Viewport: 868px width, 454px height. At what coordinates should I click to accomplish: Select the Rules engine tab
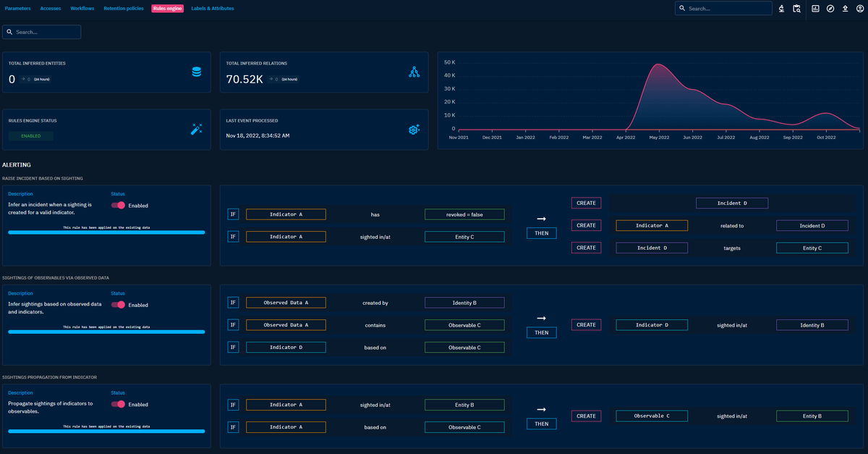(x=167, y=9)
